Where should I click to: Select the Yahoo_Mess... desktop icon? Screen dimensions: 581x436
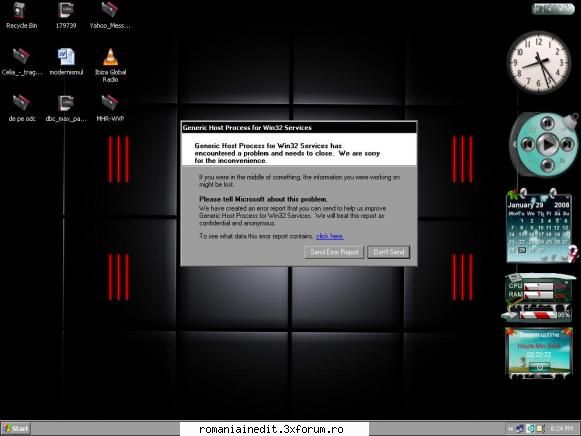[110, 15]
